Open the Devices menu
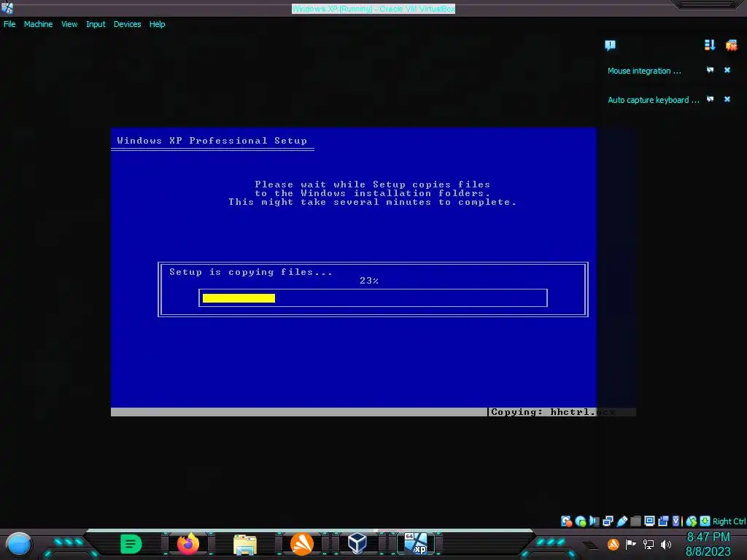747x560 pixels. coord(127,24)
